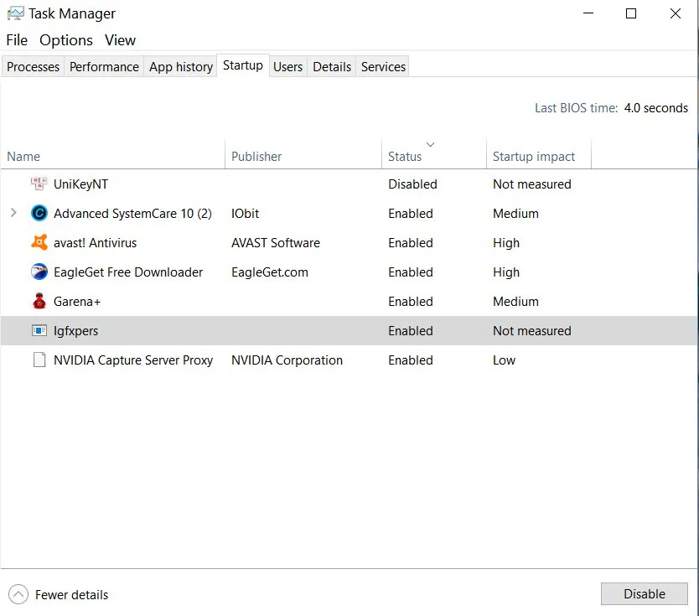Sort by the Name column header
Image resolution: width=699 pixels, height=616 pixels.
[x=113, y=155]
